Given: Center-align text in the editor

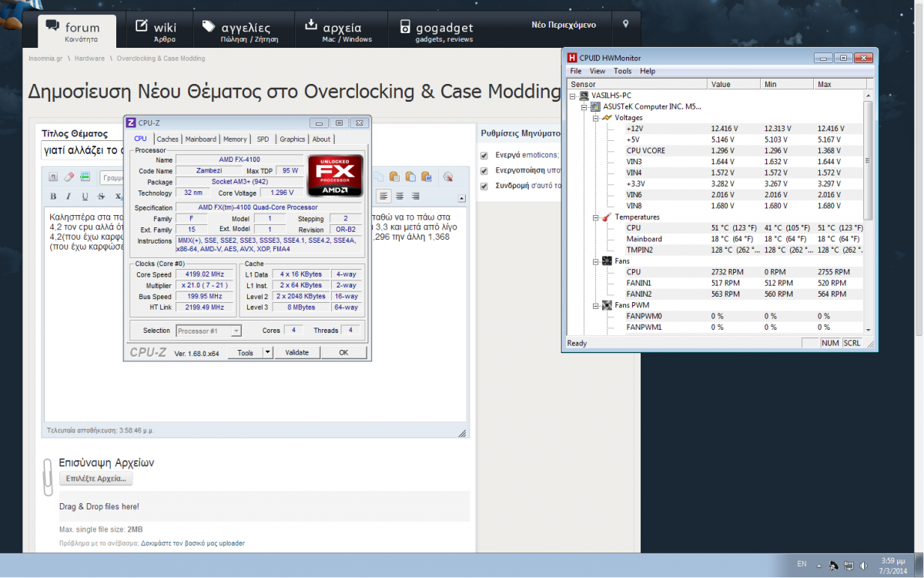Looking at the screenshot, I should (400, 197).
